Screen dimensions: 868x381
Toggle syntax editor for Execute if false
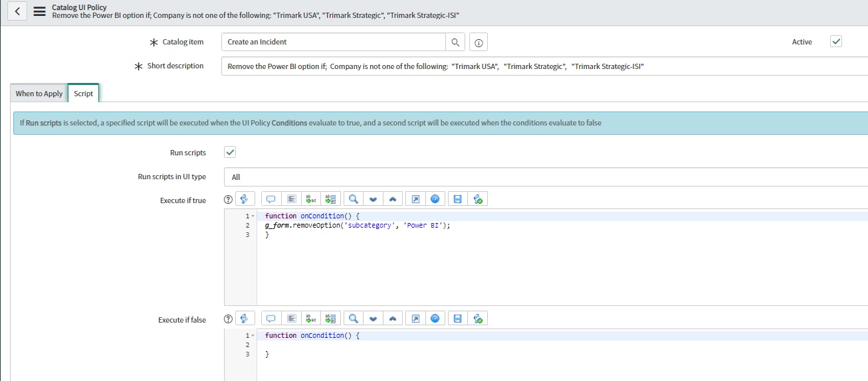245,319
